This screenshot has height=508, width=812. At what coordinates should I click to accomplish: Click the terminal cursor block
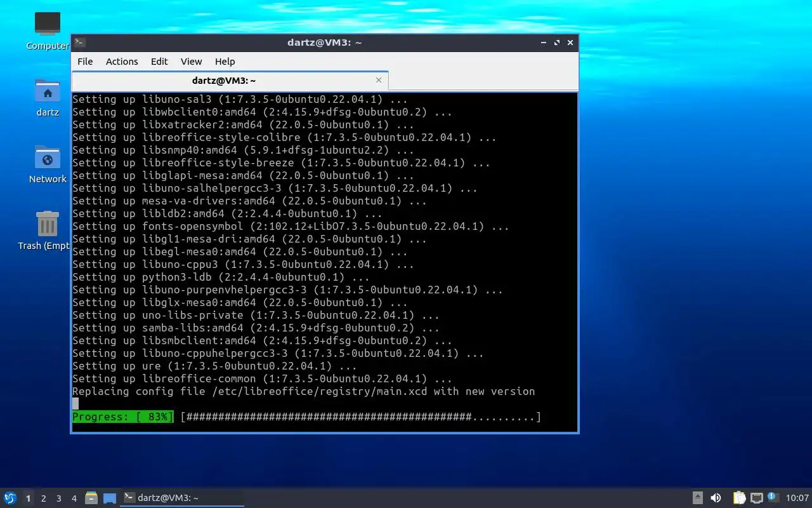click(75, 404)
